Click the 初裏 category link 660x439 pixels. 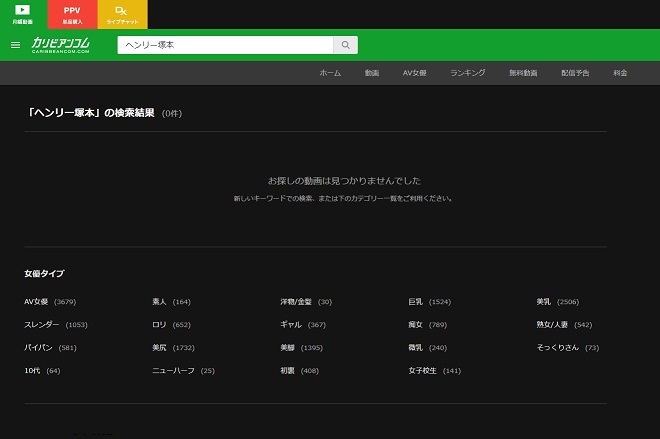coord(287,371)
